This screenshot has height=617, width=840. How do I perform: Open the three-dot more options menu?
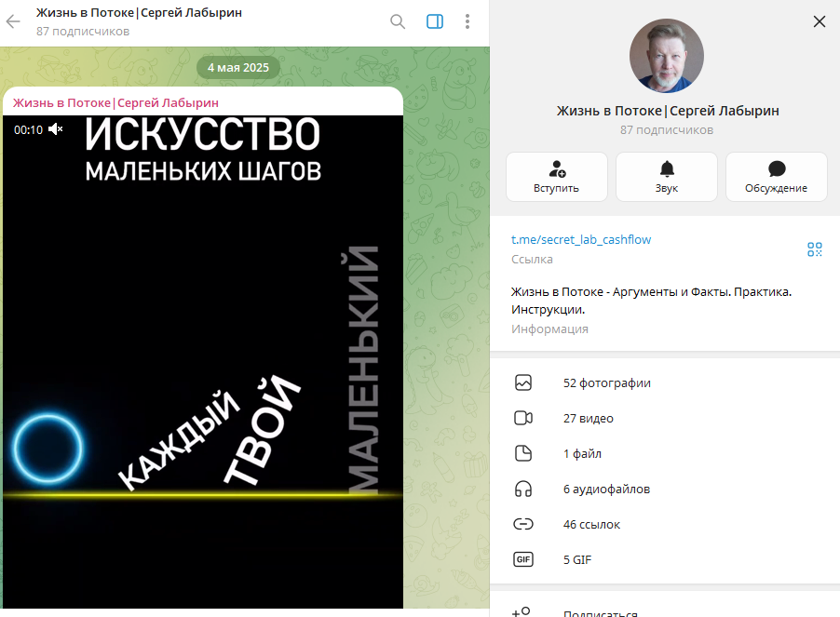click(x=467, y=21)
